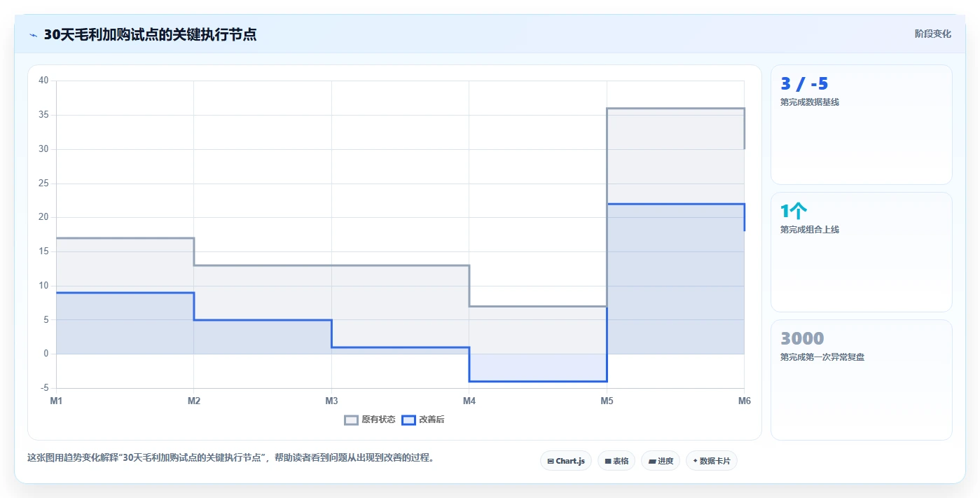980x498 pixels.
Task: Click the M6 axis label
Action: (x=745, y=401)
